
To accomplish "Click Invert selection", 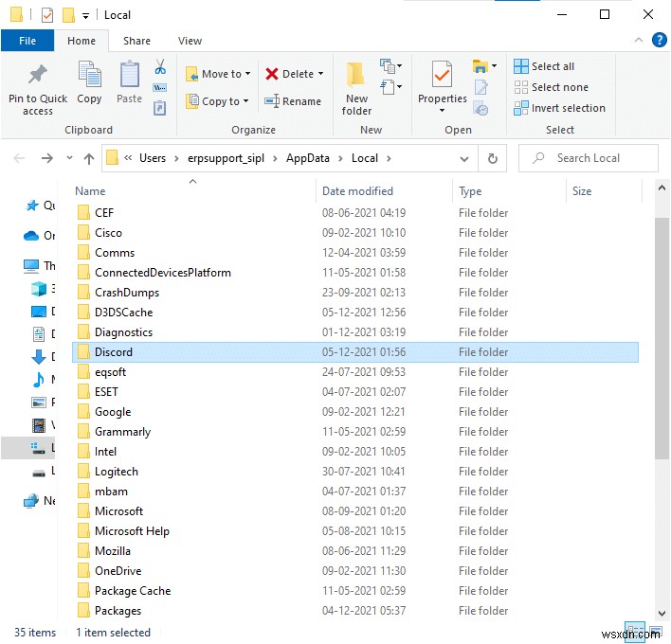I will tap(559, 108).
